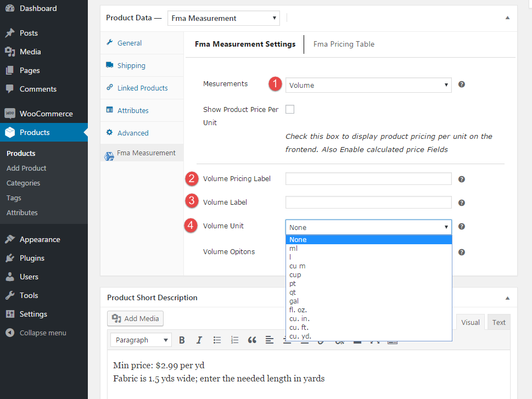532x399 pixels.
Task: Open the Paragraph format dropdown
Action: point(141,340)
